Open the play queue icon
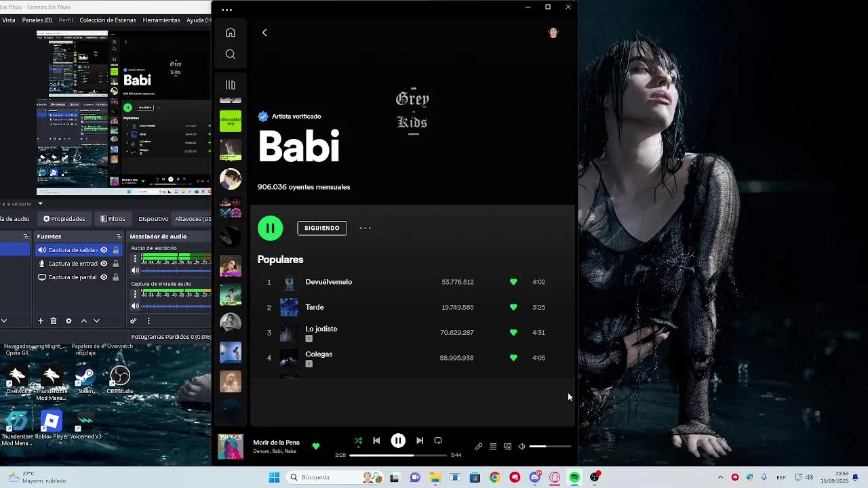The height and width of the screenshot is (488, 868). (493, 446)
